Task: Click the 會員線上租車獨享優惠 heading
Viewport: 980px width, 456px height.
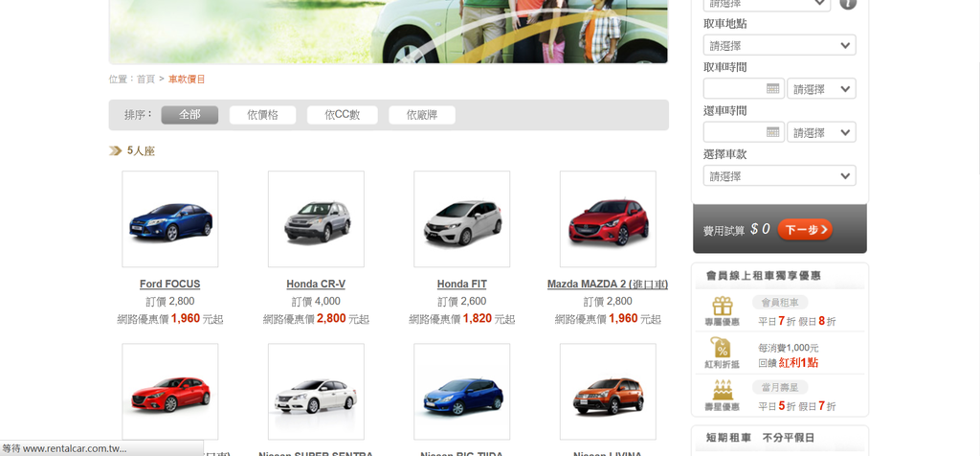Action: pos(763,276)
